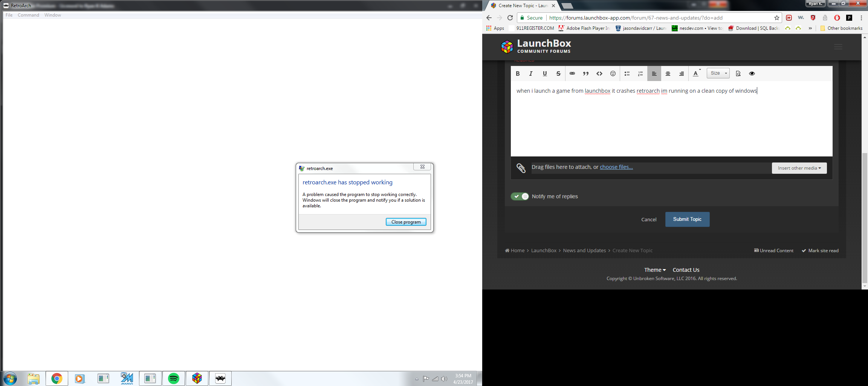Open the Adobe Flash Player bookmark
Screen dimensions: 868x386
click(584, 28)
